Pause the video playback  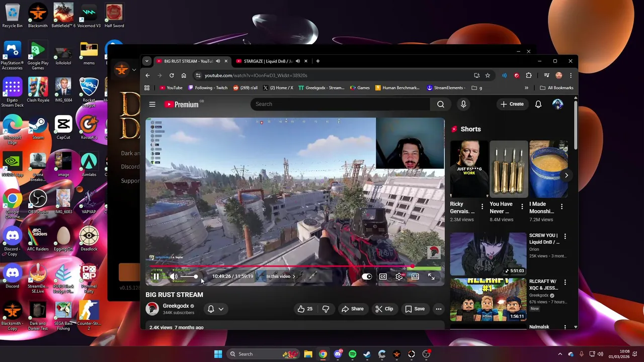[156, 277]
